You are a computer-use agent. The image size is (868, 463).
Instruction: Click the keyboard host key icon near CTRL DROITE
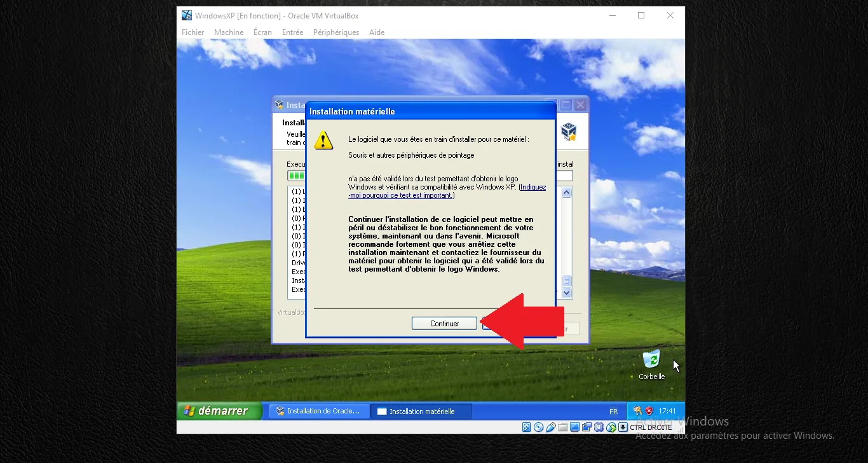[623, 427]
